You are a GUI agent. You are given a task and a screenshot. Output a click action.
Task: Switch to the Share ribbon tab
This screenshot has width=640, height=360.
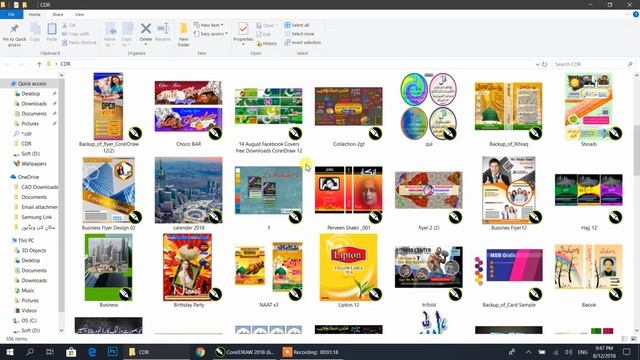click(x=58, y=14)
